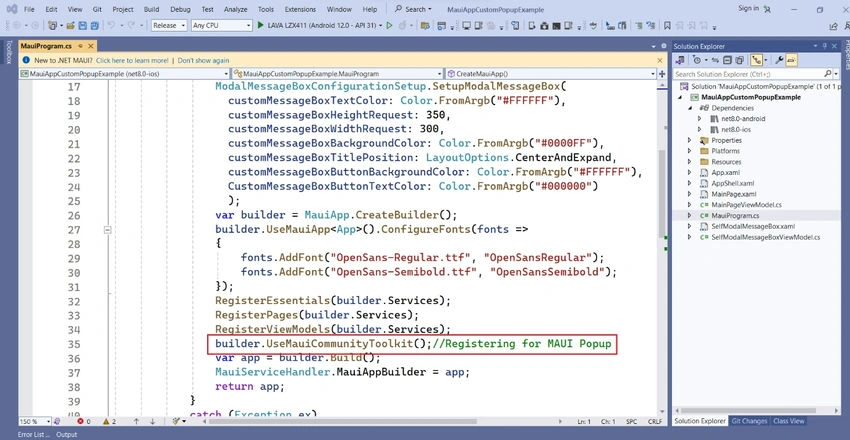Open editor window settings gear icon
The width and height of the screenshot is (850, 440).
[664, 47]
